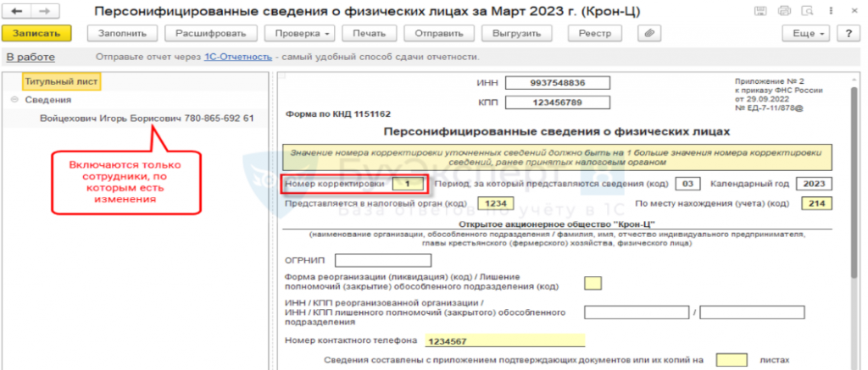Select Войцехович Игорь Борисович row
The image size is (868, 370).
[x=147, y=119]
